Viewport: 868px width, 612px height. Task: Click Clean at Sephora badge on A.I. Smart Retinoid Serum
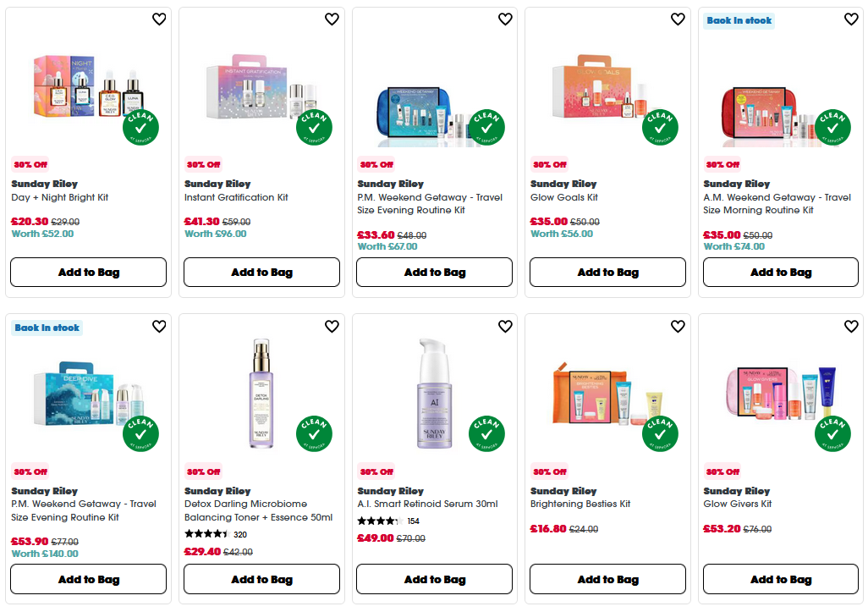(x=488, y=433)
